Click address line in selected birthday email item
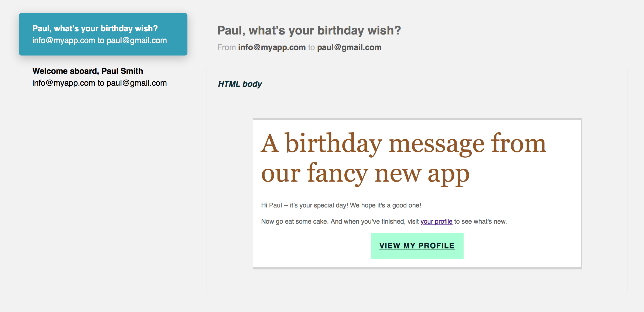 tap(100, 40)
